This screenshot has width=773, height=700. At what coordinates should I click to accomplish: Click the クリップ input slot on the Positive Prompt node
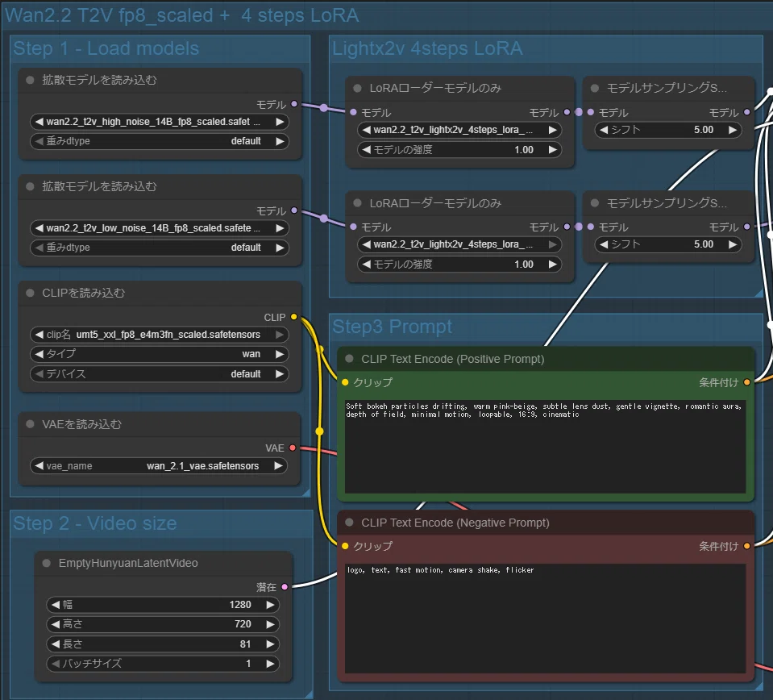click(345, 382)
